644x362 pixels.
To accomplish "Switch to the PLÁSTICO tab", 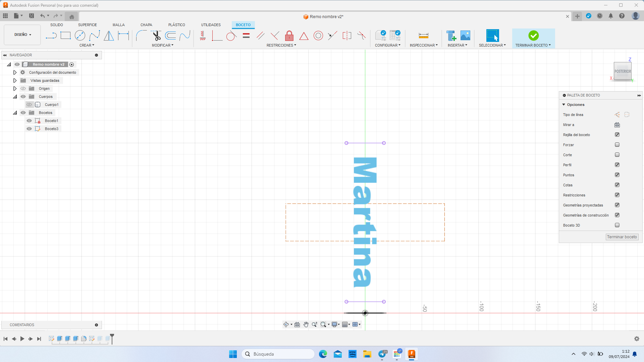I will tap(177, 25).
